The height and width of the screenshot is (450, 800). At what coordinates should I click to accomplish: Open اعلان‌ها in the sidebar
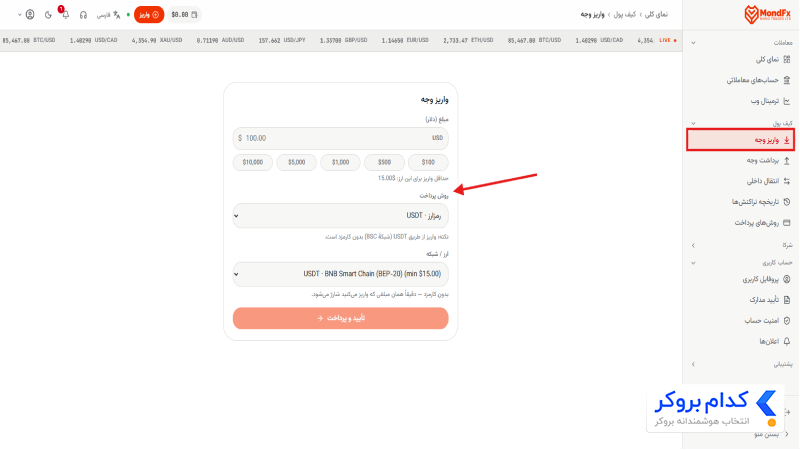(774, 341)
